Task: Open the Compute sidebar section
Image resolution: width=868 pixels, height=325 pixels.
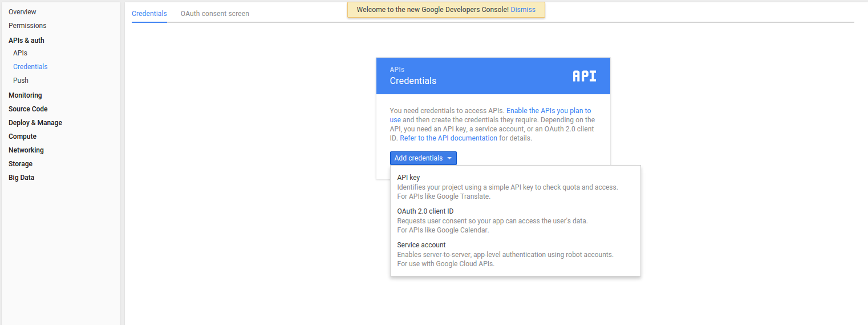Action: click(22, 137)
